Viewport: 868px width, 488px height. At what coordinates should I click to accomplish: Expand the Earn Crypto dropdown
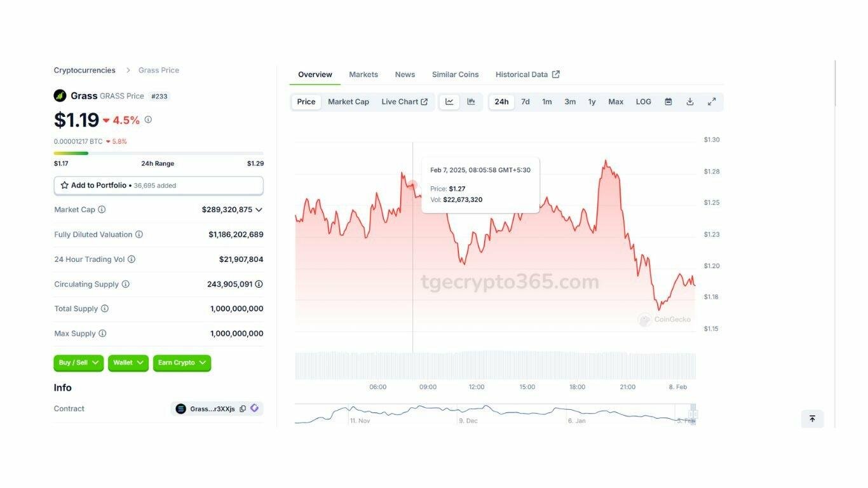coord(182,363)
